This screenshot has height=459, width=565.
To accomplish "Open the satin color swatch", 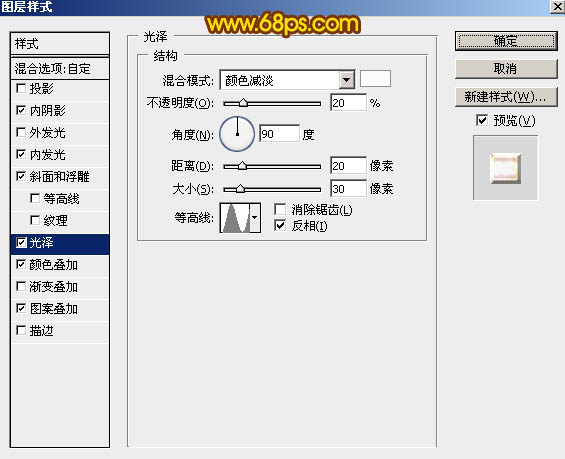I will [x=375, y=79].
